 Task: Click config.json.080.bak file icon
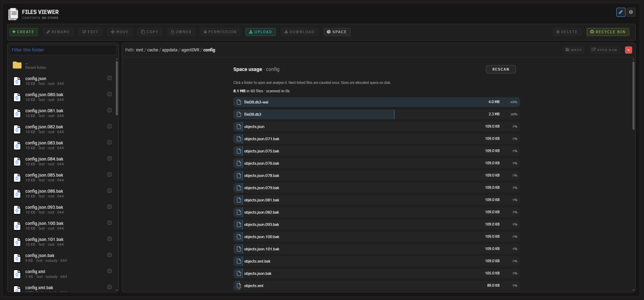click(x=17, y=97)
